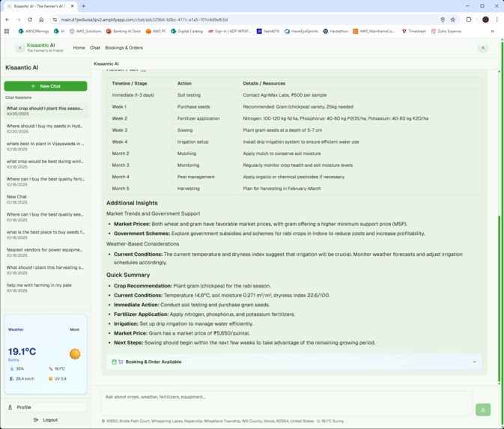This screenshot has width=504, height=429.
Task: Click the browser address bar URL
Action: 145,19
